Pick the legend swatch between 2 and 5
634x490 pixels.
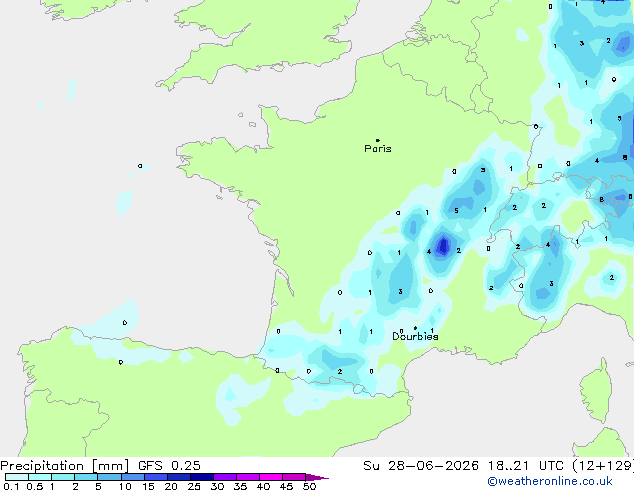click(x=86, y=477)
